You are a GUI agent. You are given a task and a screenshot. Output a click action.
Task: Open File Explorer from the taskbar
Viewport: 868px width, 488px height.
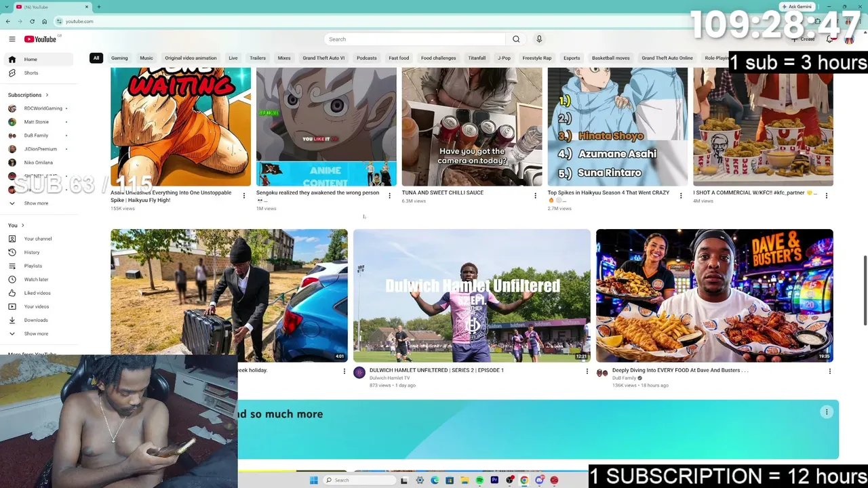465,481
